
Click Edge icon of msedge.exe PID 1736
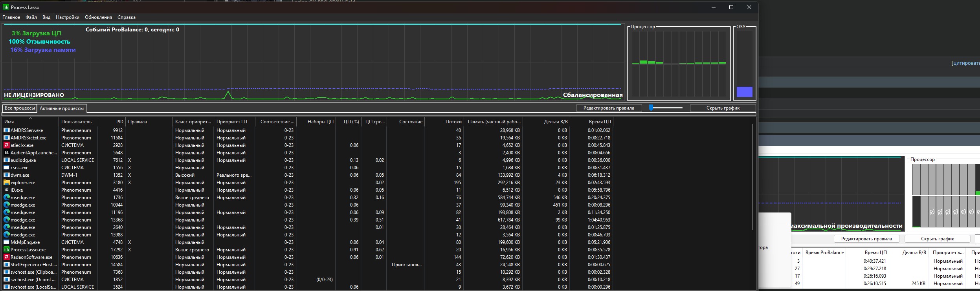pos(6,198)
